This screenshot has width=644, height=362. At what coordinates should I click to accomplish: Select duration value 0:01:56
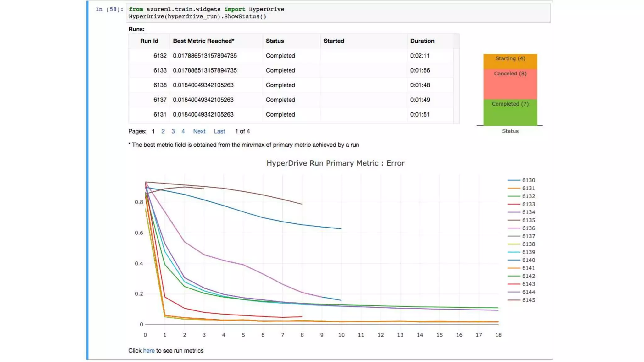pyautogui.click(x=420, y=70)
